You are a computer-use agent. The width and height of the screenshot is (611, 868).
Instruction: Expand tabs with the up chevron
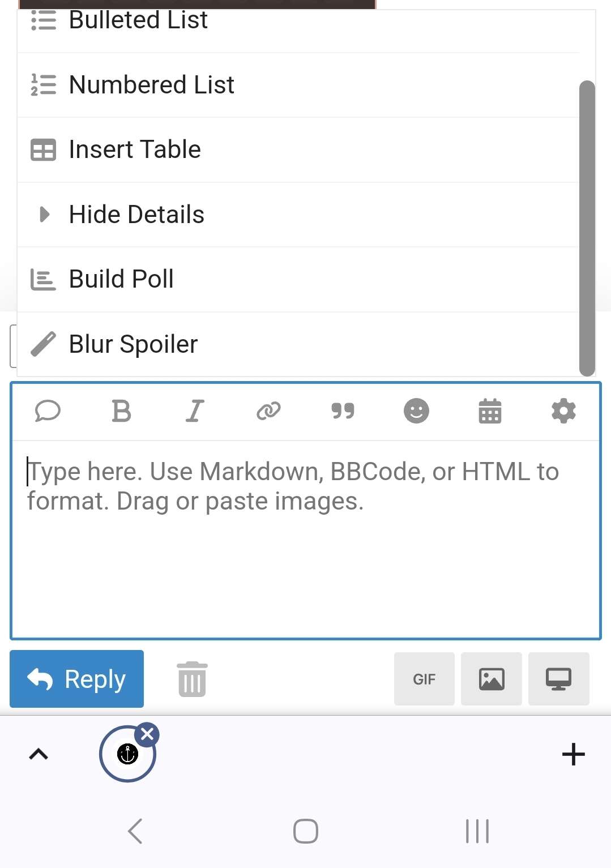[x=39, y=754]
